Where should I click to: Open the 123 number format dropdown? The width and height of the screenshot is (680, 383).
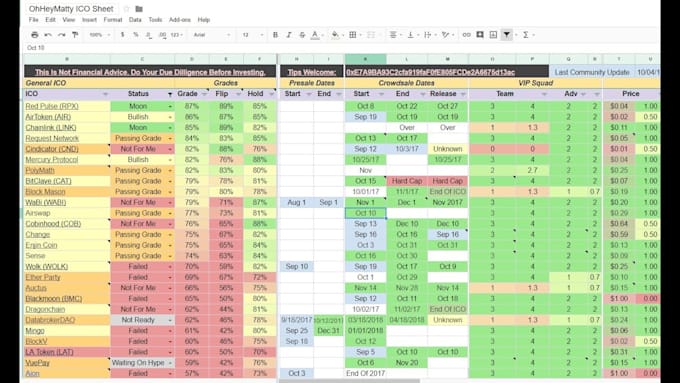pyautogui.click(x=176, y=35)
